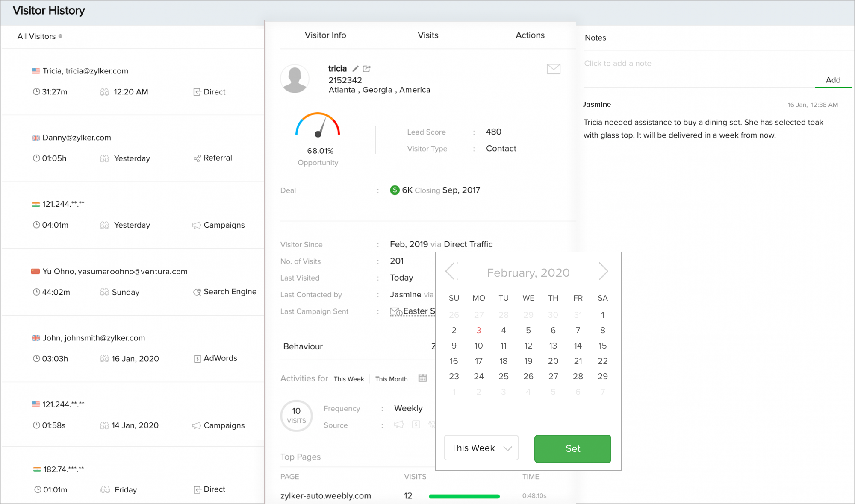Click into the add a note field
The width and height of the screenshot is (855, 504).
(x=684, y=63)
